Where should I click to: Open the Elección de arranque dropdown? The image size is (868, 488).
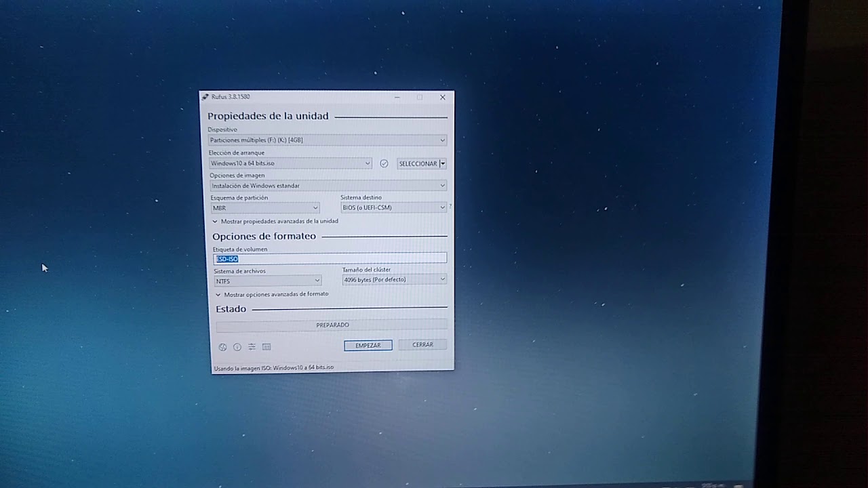pos(290,163)
